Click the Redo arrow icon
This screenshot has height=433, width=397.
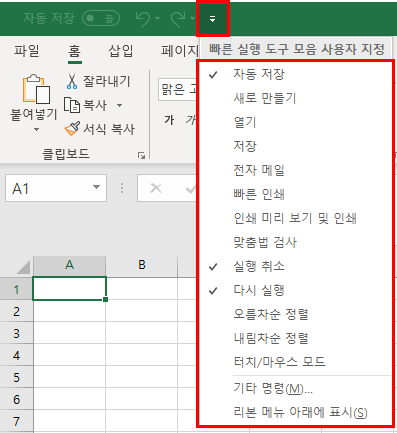point(178,19)
